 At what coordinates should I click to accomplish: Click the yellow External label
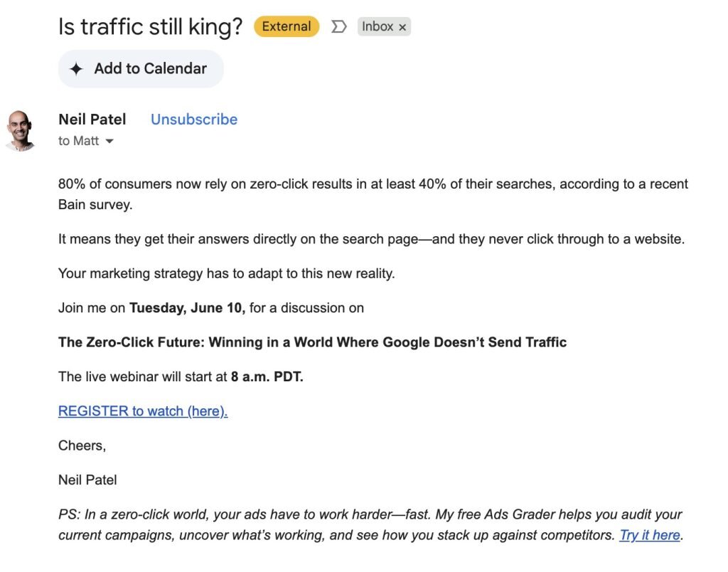[x=287, y=27]
